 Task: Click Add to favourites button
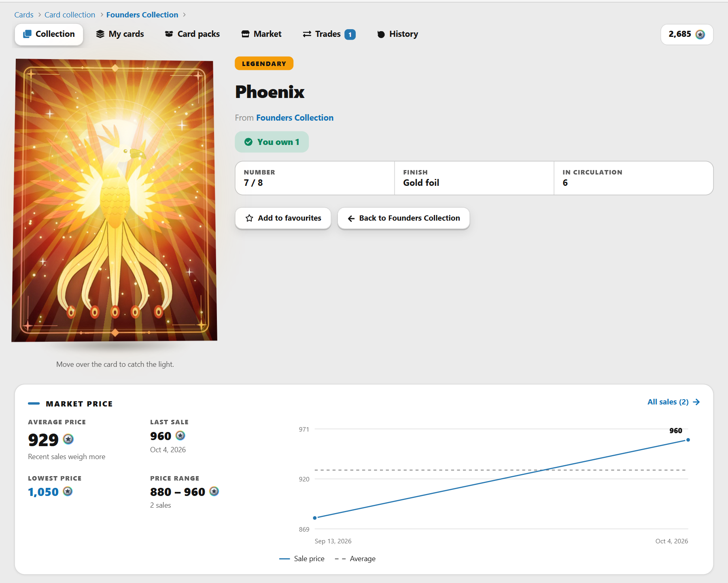point(283,218)
